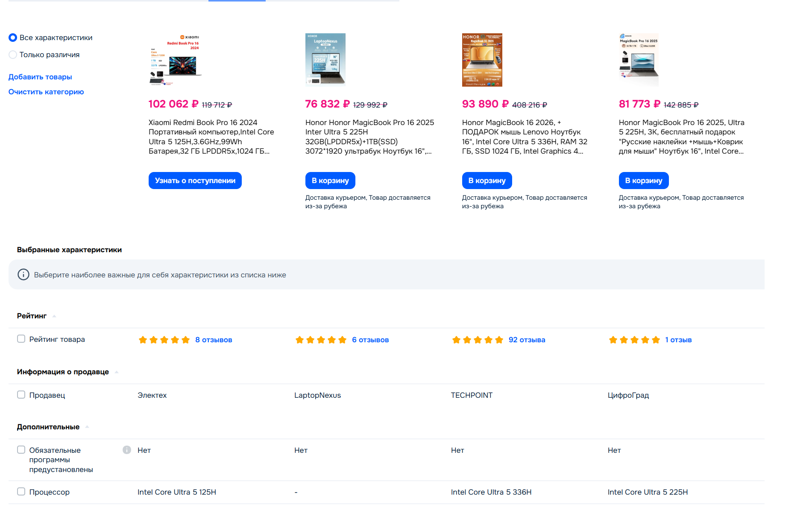The image size is (812, 510).
Task: Click the processor value "Intel Core Ultra 5 125H"
Action: click(x=177, y=492)
